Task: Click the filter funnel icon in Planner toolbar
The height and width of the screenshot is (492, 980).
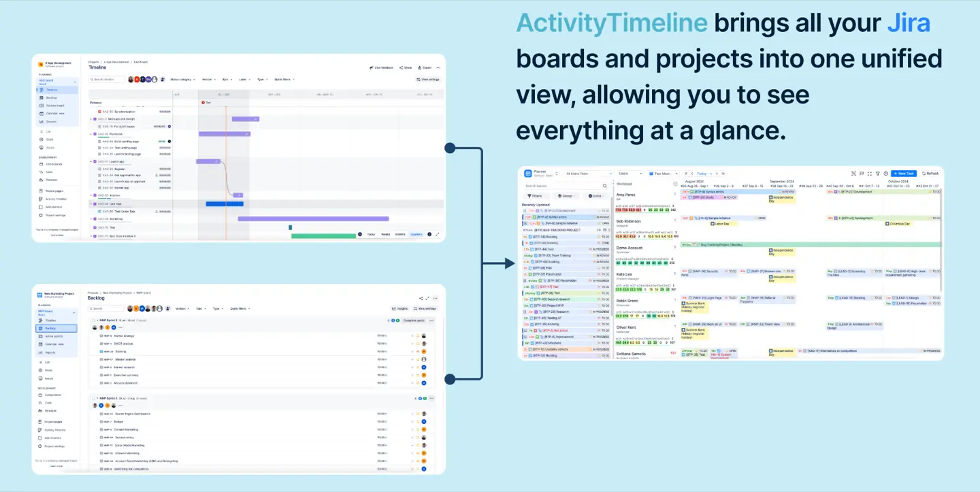Action: pos(877,174)
